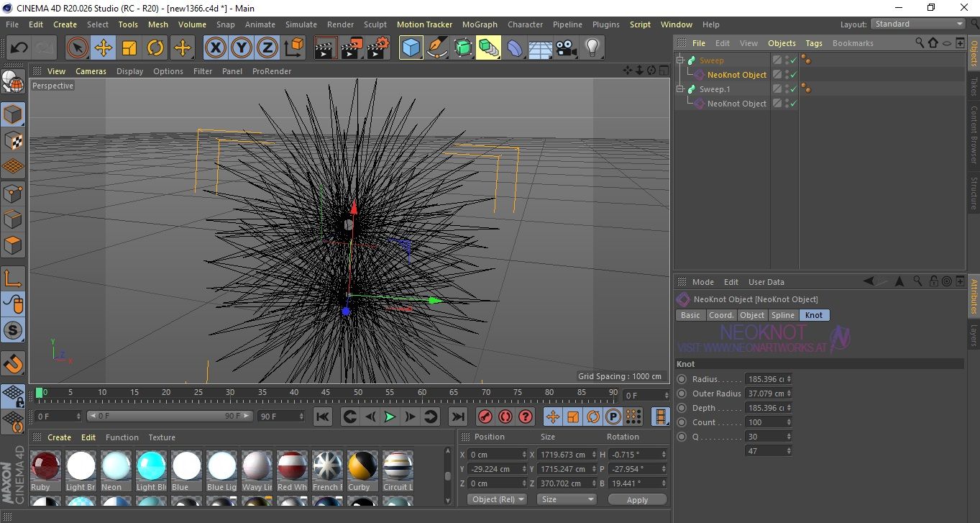Toggle Sweep.1 object enable checkmark
The width and height of the screenshot is (980, 523).
coord(793,89)
